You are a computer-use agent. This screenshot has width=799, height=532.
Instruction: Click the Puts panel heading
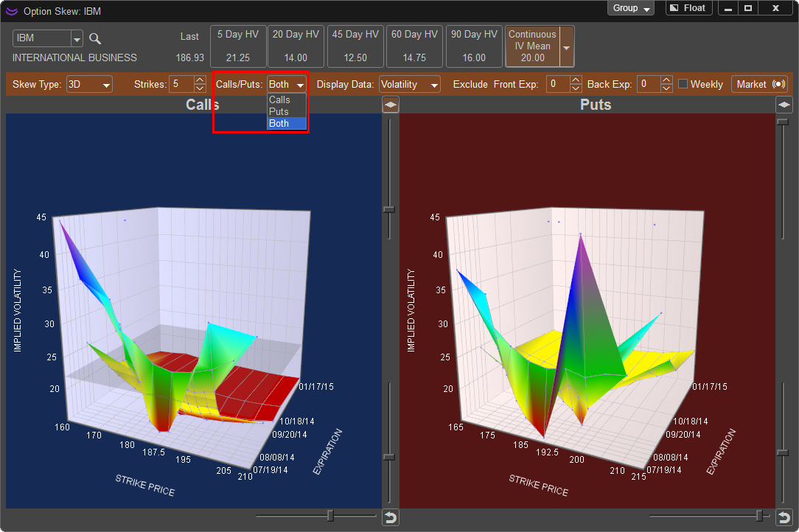coord(595,105)
